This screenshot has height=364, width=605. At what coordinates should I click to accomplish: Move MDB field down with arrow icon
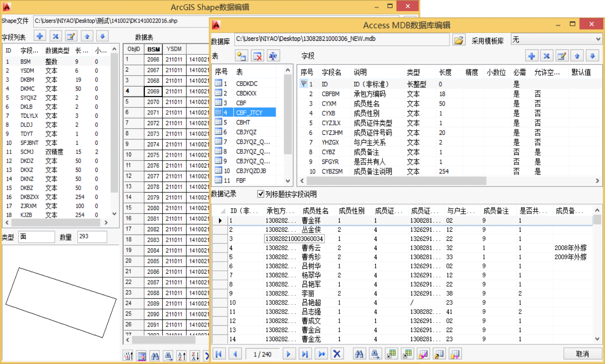[x=593, y=56]
